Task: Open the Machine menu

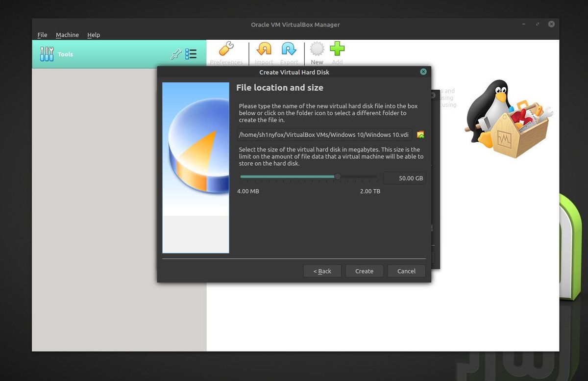Action: 67,35
